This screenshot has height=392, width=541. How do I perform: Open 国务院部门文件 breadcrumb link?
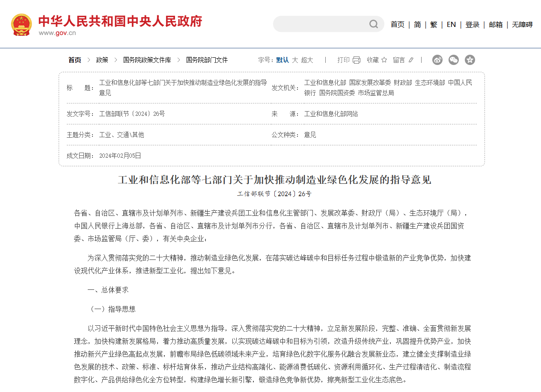click(207, 60)
